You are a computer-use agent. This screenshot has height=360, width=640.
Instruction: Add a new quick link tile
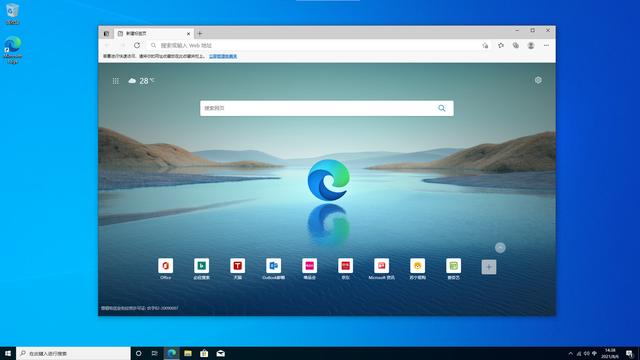489,267
